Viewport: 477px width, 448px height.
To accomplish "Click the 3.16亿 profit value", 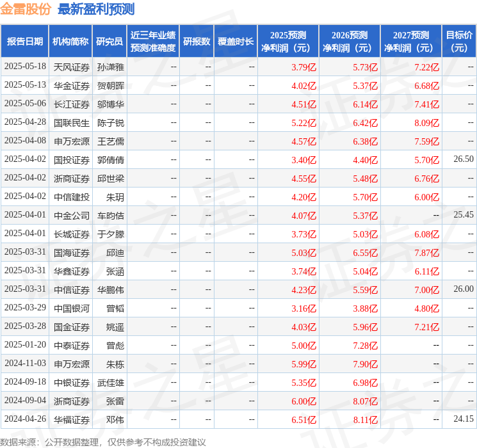I will click(x=303, y=308).
